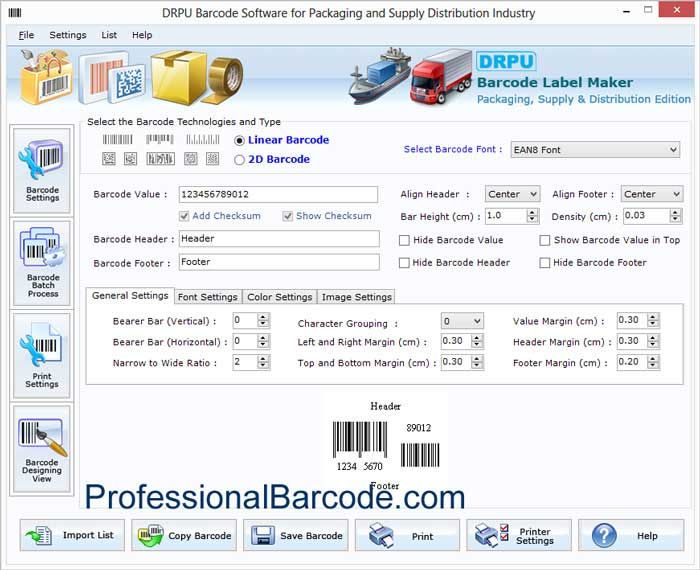
Task: Click the Barcode Footer input field
Action: [x=279, y=262]
